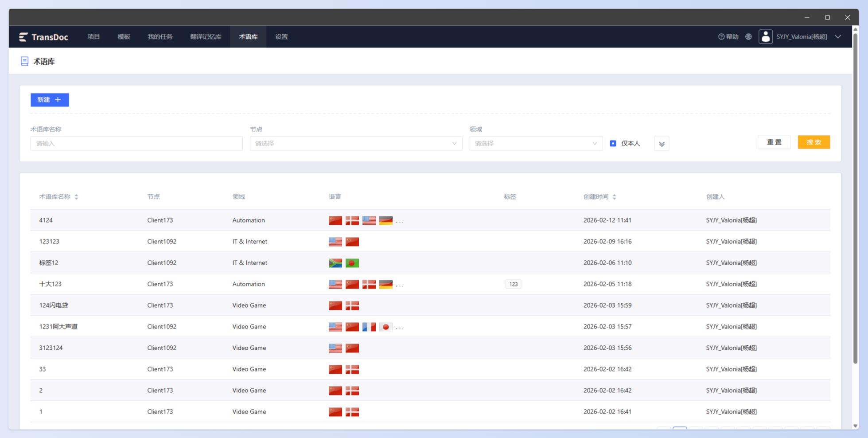
Task: Click the France flag in row 1231阿大声道
Action: click(x=369, y=327)
